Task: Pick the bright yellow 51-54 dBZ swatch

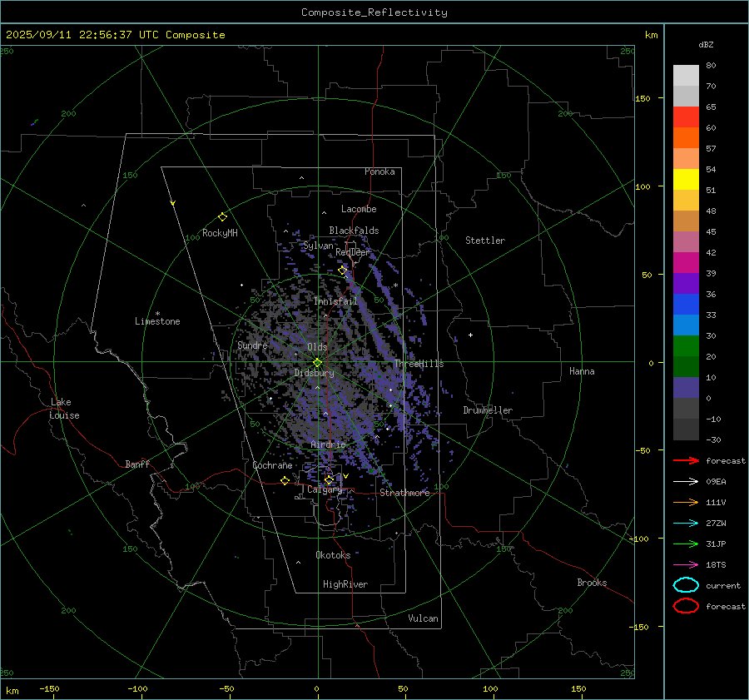Action: [686, 180]
